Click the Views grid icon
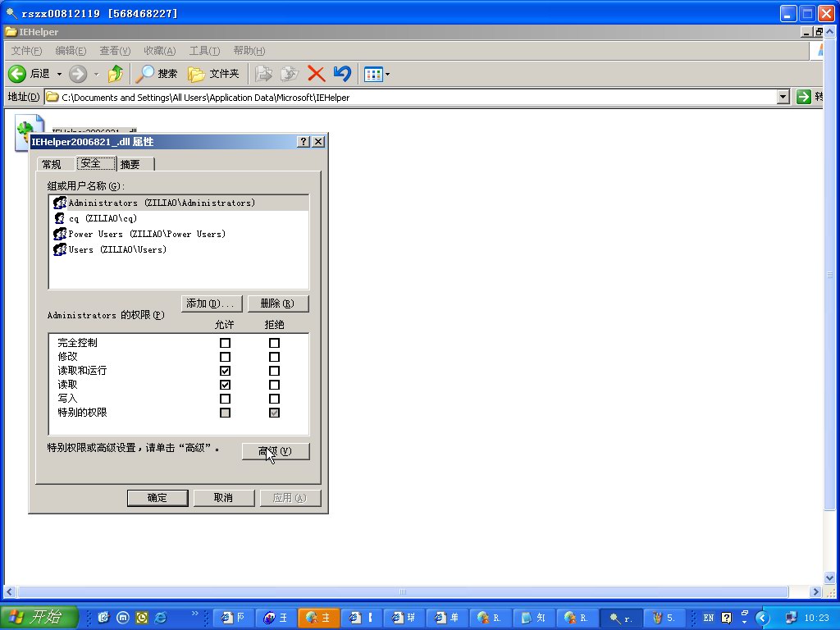The width and height of the screenshot is (840, 630). (x=373, y=74)
